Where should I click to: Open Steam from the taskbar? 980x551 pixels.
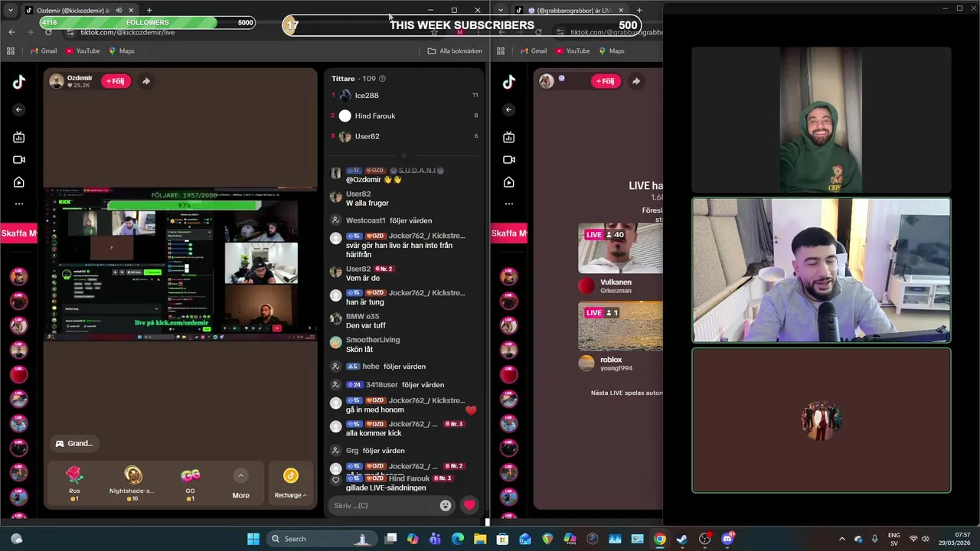[681, 539]
